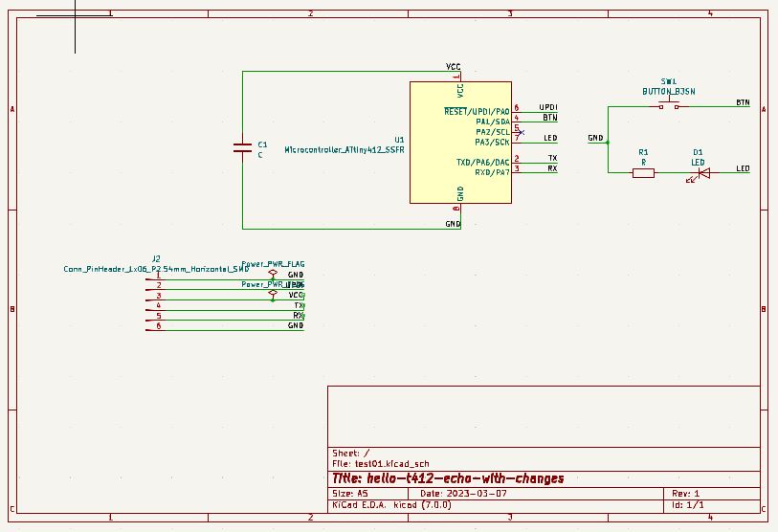Click the no-connect X on pin 5
The image size is (778, 532).
click(x=521, y=132)
